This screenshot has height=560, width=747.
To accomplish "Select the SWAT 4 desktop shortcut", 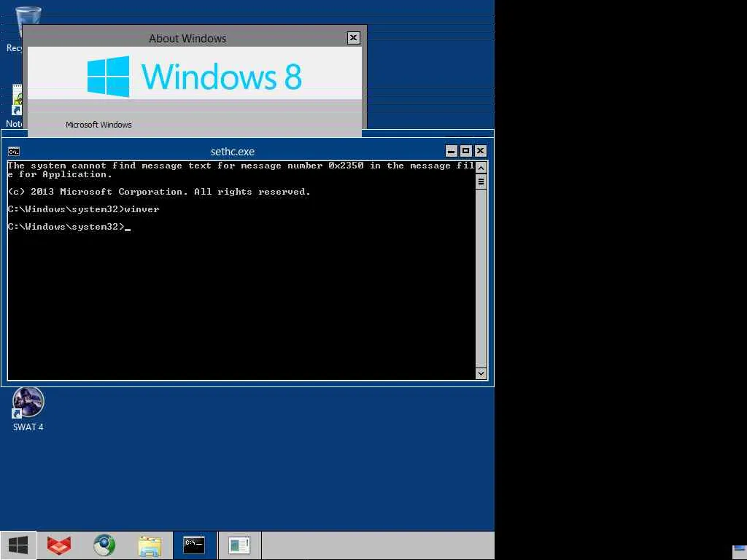I will tap(28, 410).
